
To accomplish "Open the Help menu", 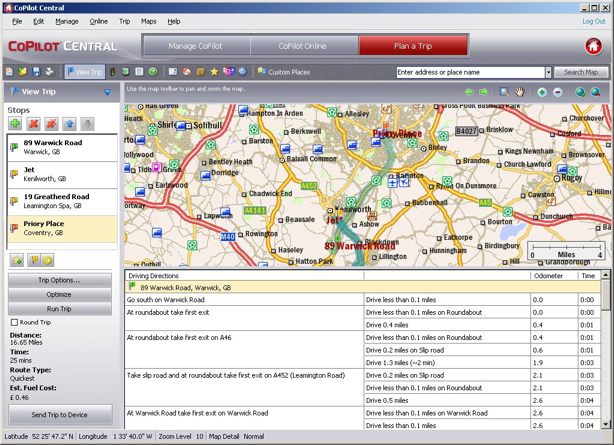I will (x=174, y=21).
